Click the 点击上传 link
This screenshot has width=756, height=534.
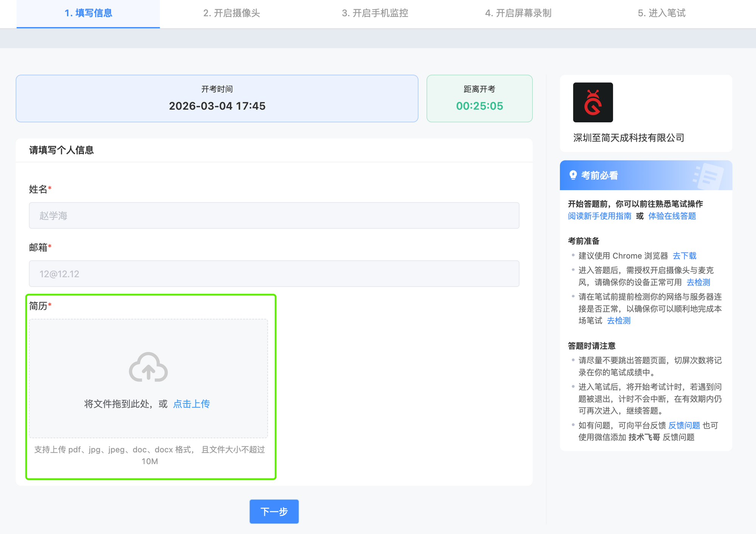191,404
